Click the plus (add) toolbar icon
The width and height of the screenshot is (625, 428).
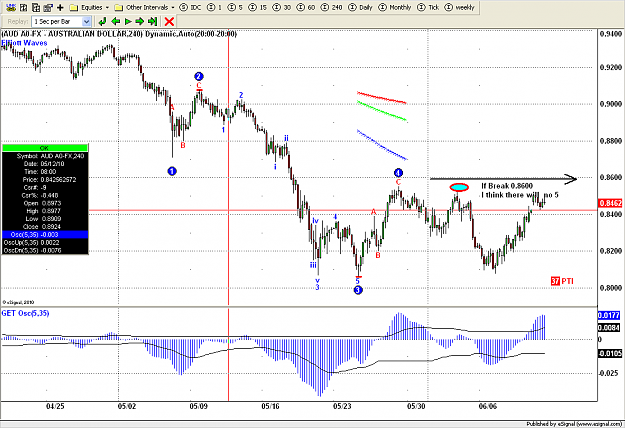pyautogui.click(x=60, y=7)
